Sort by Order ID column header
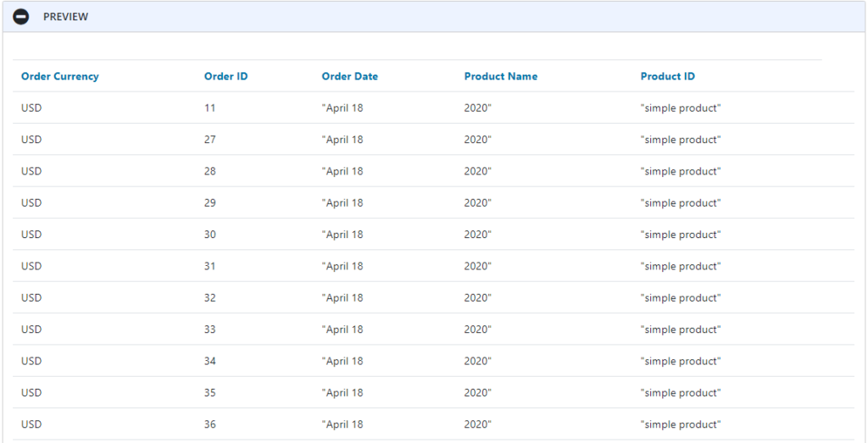Image resolution: width=868 pixels, height=443 pixels. pos(225,76)
